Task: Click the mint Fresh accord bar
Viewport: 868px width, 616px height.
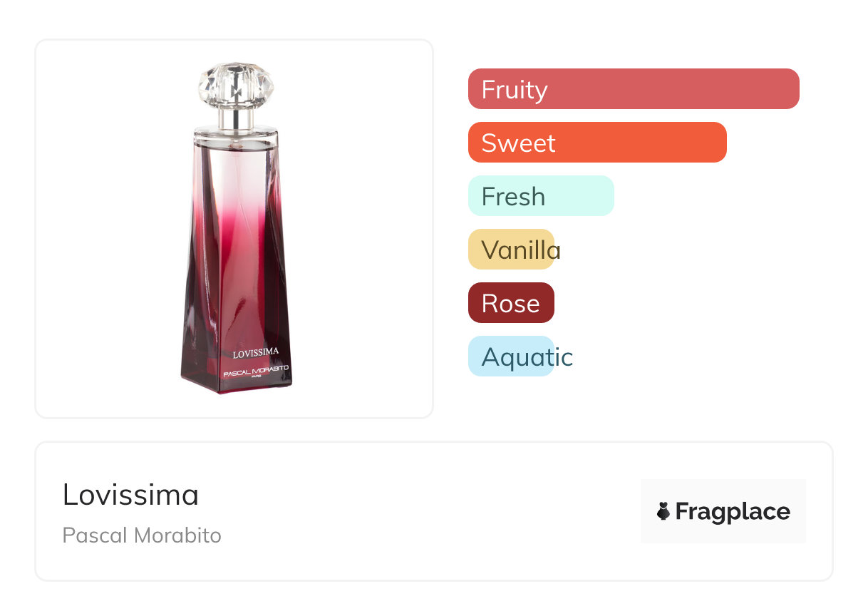Action: (x=541, y=196)
